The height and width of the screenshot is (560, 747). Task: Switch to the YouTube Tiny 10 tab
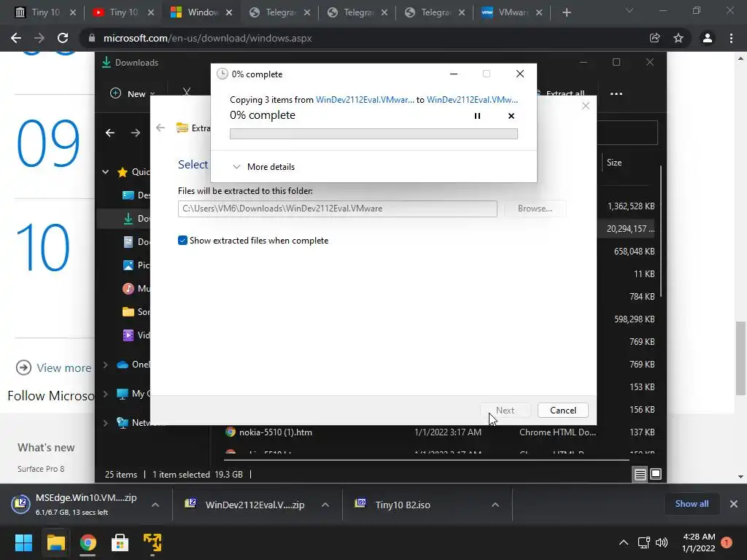click(x=123, y=12)
